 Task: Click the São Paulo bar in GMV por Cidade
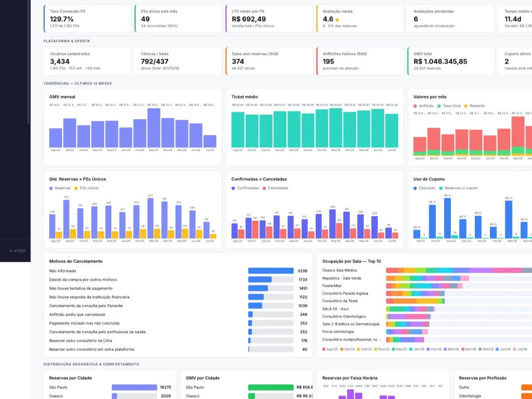pyautogui.click(x=271, y=387)
